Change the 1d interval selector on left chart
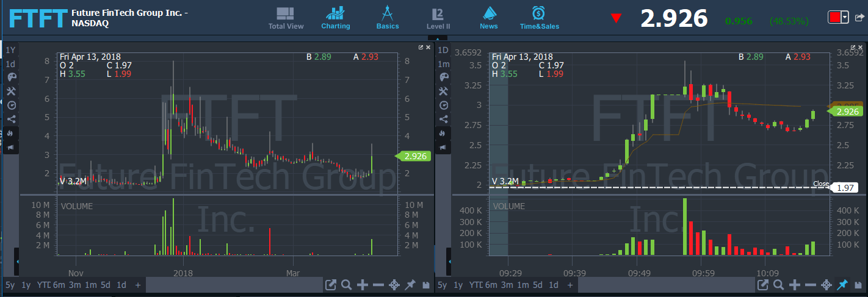This screenshot has height=297, width=868. tap(11, 64)
